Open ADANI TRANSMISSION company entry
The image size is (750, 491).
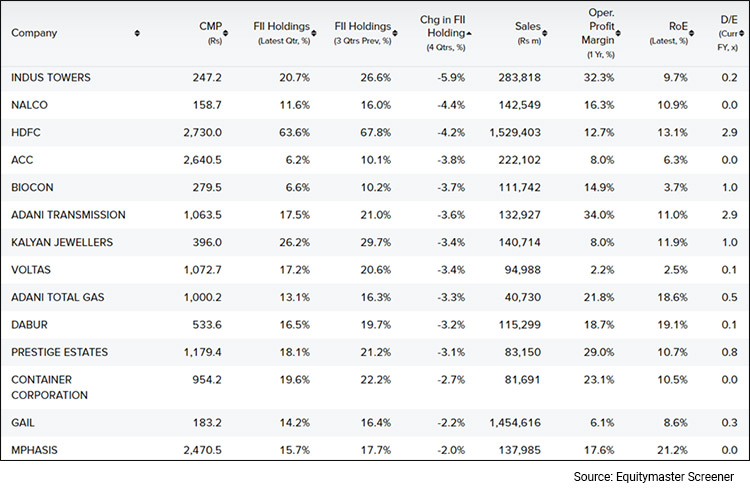pos(68,214)
